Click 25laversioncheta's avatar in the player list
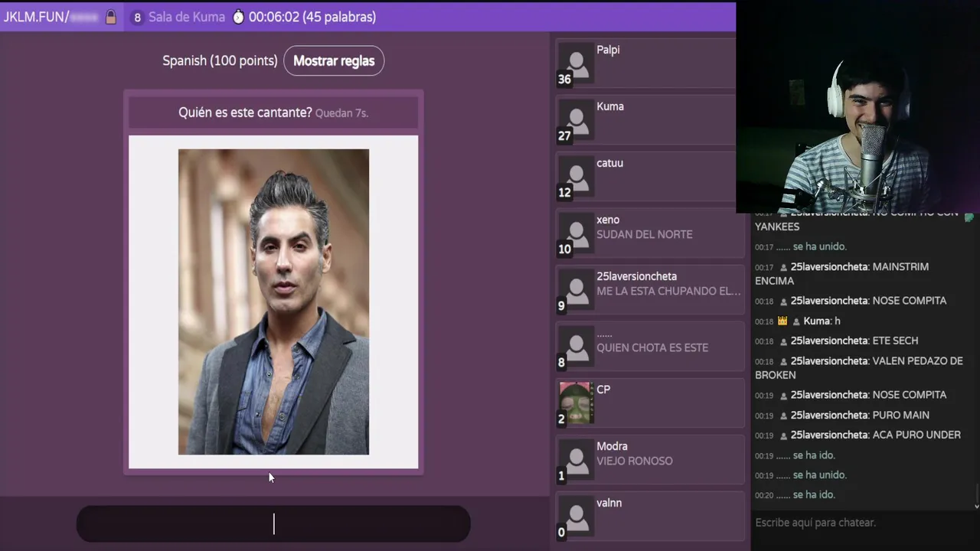Viewport: 980px width, 551px height. (576, 290)
